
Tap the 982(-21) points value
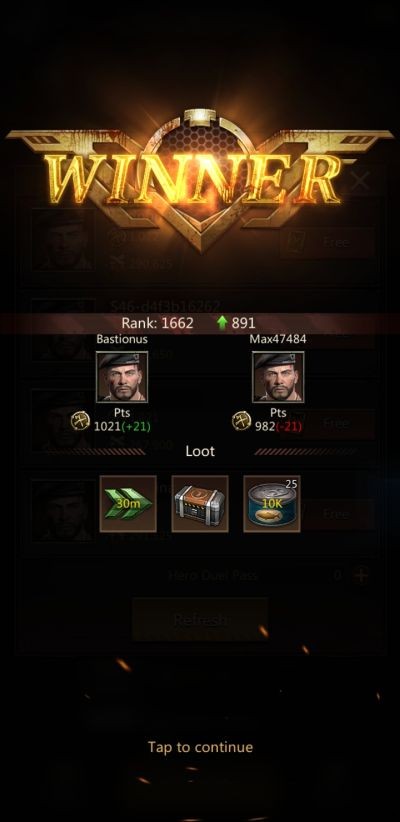pos(278,427)
